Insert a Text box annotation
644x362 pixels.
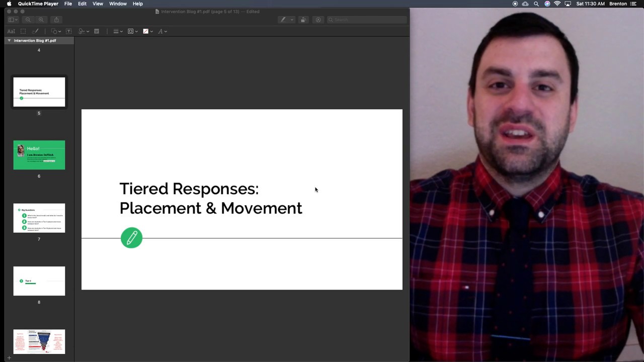click(x=69, y=31)
